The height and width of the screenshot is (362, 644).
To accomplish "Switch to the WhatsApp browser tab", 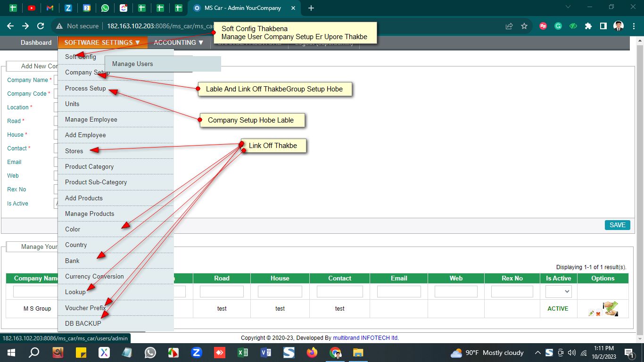I will (105, 8).
